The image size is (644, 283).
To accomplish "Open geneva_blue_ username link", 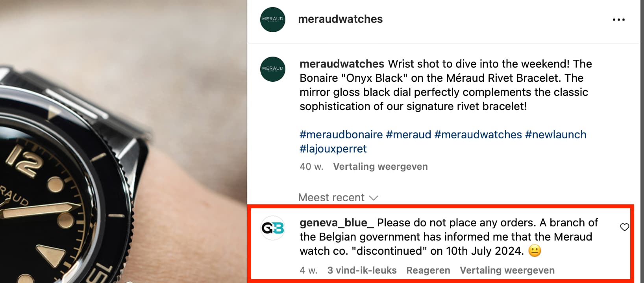I will [337, 222].
